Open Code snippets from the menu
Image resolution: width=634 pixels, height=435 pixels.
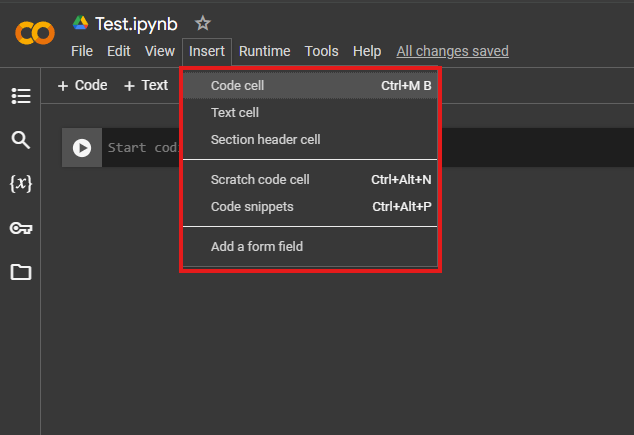pos(252,207)
